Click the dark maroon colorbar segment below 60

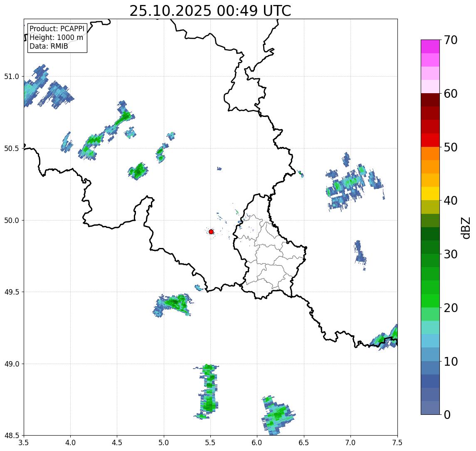pyautogui.click(x=430, y=100)
